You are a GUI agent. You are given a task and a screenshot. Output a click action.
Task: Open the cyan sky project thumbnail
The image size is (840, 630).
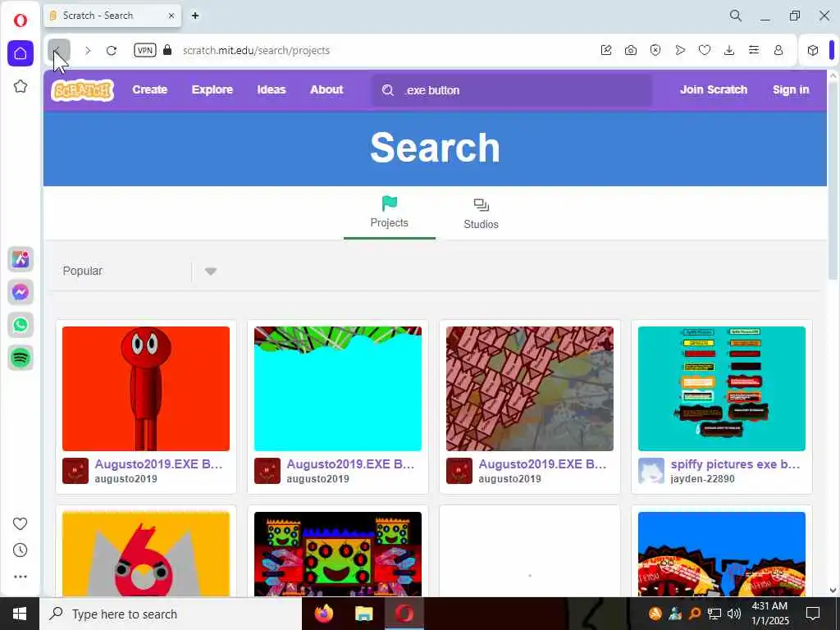click(337, 388)
